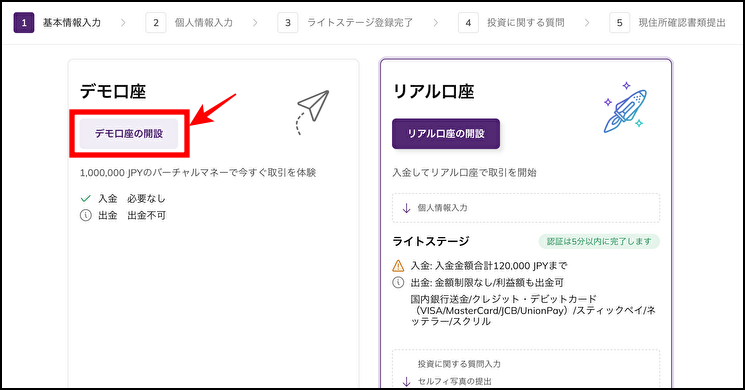This screenshot has height=390, width=745.
Task: Click the ライトステージ heading
Action: (430, 241)
